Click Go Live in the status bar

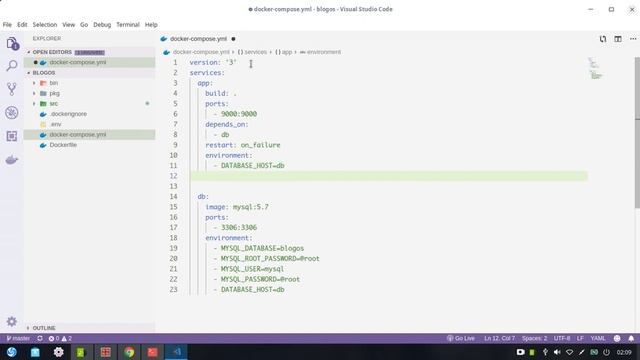[461, 338]
